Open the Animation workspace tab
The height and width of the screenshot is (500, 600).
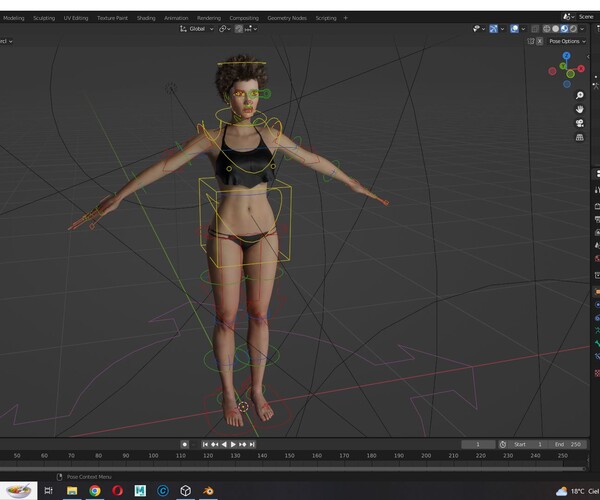coord(176,18)
